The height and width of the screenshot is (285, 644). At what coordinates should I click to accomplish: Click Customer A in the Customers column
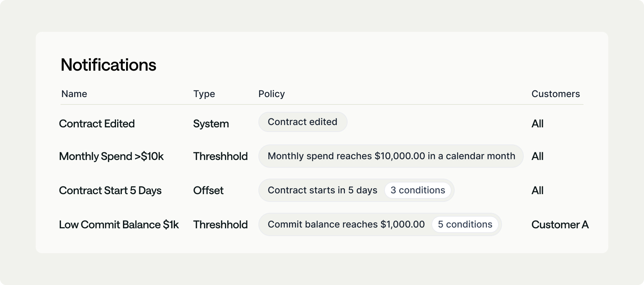tap(560, 225)
